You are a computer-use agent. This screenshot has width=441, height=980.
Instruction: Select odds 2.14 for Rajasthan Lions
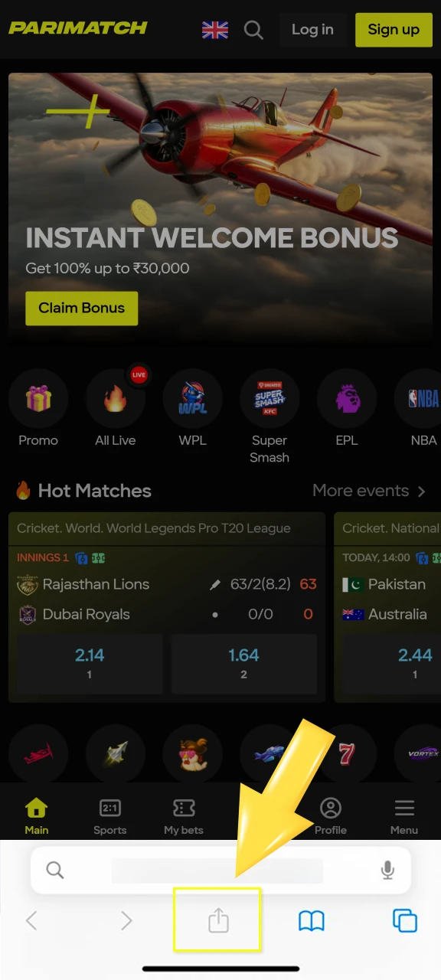tap(90, 663)
